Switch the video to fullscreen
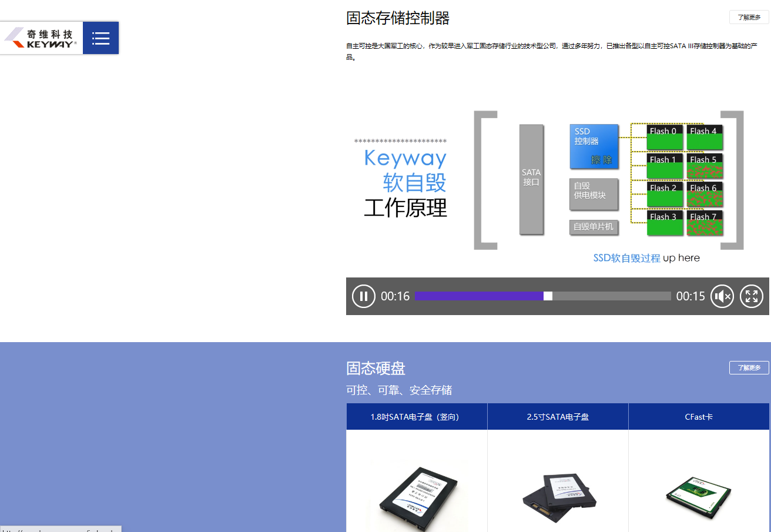The image size is (771, 532). tap(751, 296)
